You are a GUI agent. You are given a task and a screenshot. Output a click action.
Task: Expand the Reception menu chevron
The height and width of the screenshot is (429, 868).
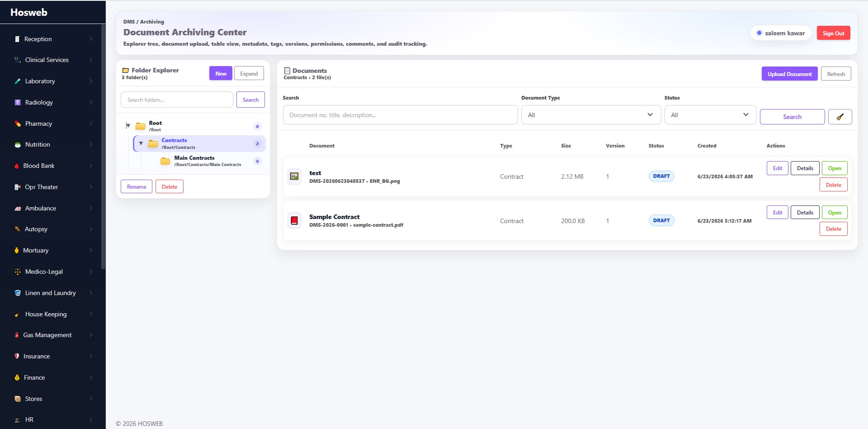pyautogui.click(x=91, y=39)
